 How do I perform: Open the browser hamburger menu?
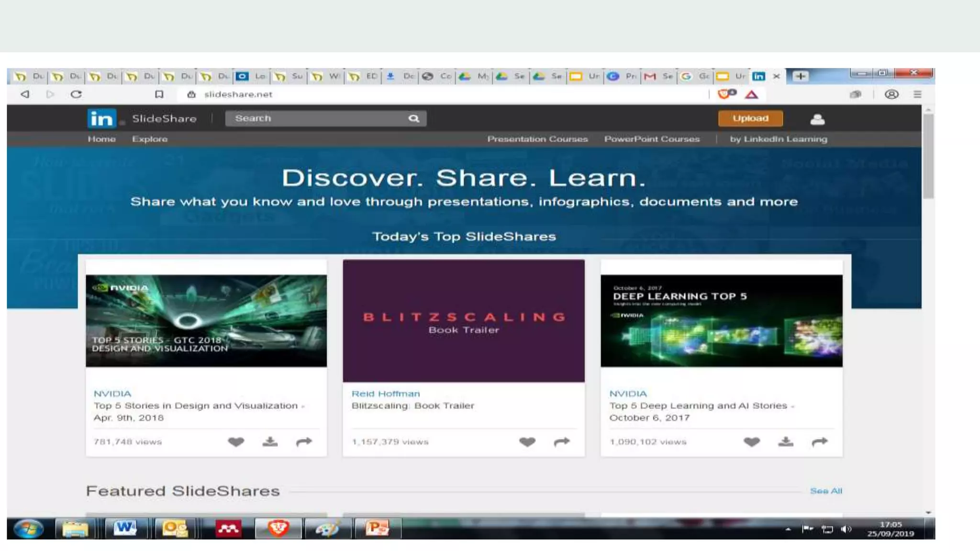click(917, 94)
